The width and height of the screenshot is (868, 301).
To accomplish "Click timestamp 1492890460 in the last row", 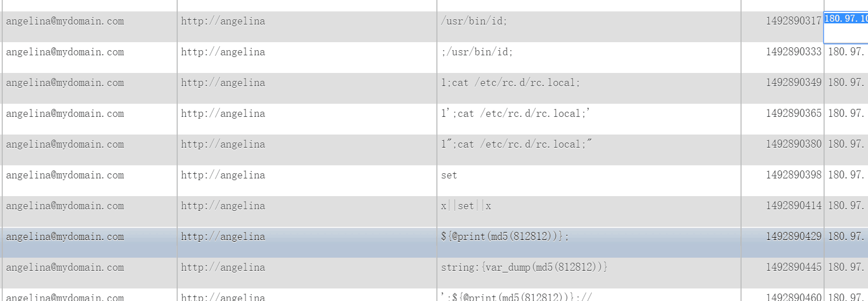I will click(x=793, y=296).
